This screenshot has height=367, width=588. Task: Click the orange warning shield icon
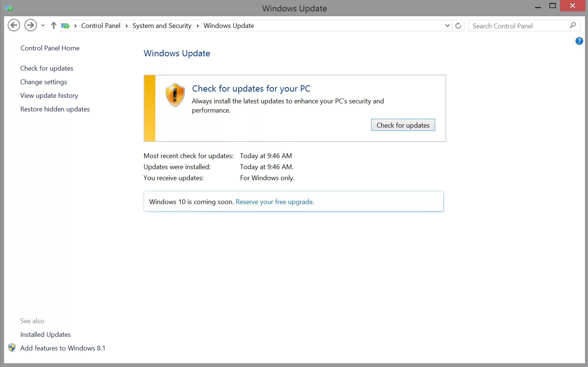[x=175, y=95]
